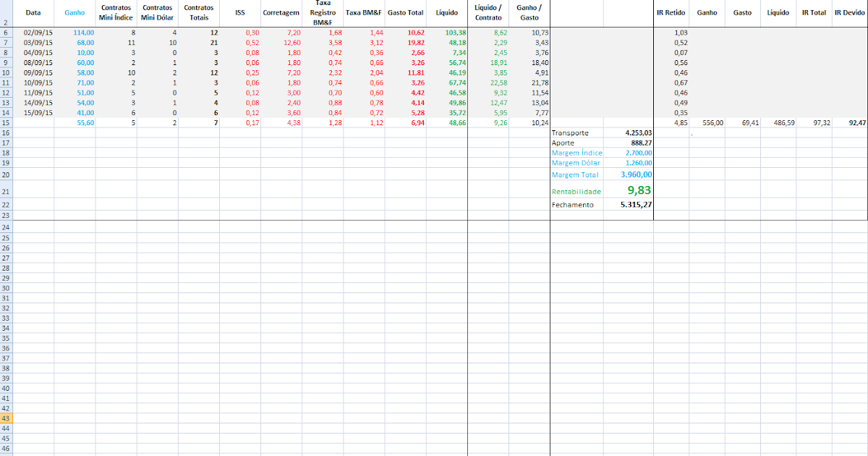Image resolution: width=868 pixels, height=456 pixels.
Task: Select the Contratos Mini Índice header
Action: [116, 13]
